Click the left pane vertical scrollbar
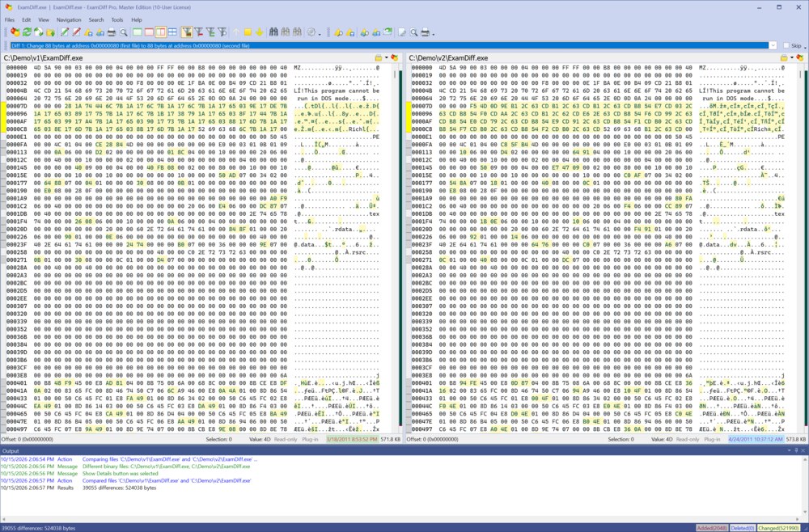Screen dimensions: 809x532 click(396, 248)
